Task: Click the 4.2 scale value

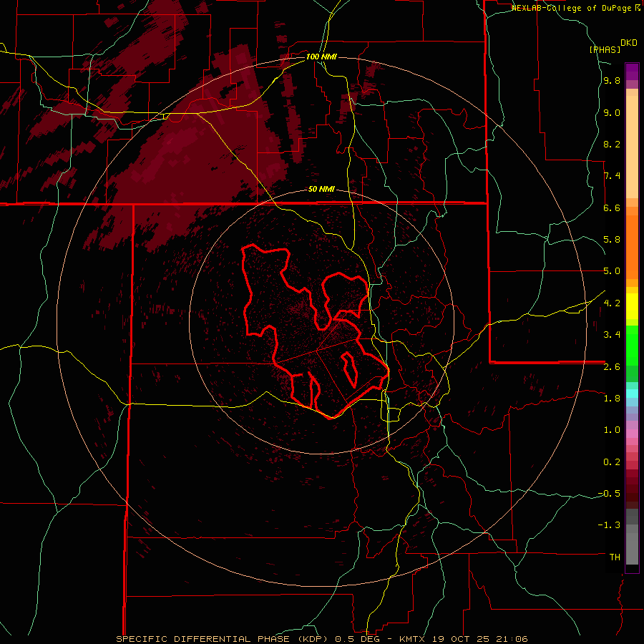Action: pos(612,303)
